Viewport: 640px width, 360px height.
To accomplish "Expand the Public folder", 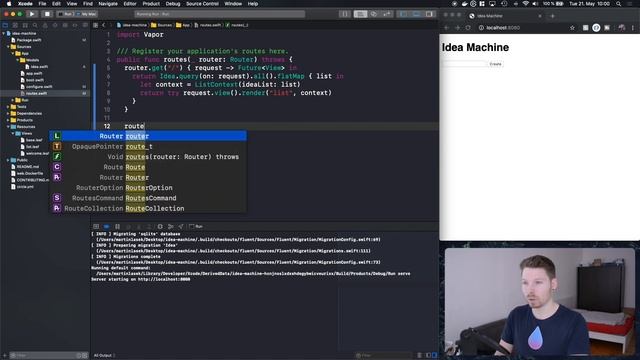I will [x=8, y=160].
